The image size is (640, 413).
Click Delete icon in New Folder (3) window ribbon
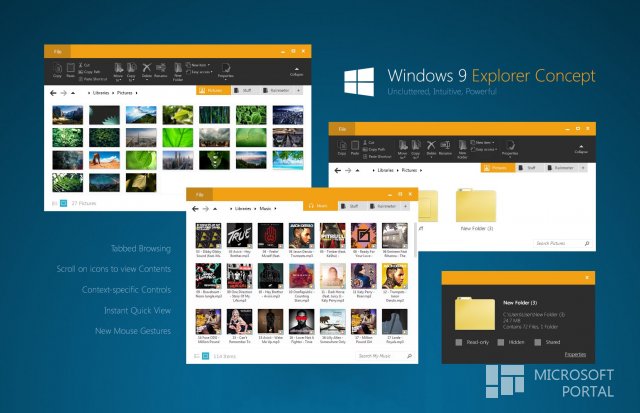pos(431,145)
